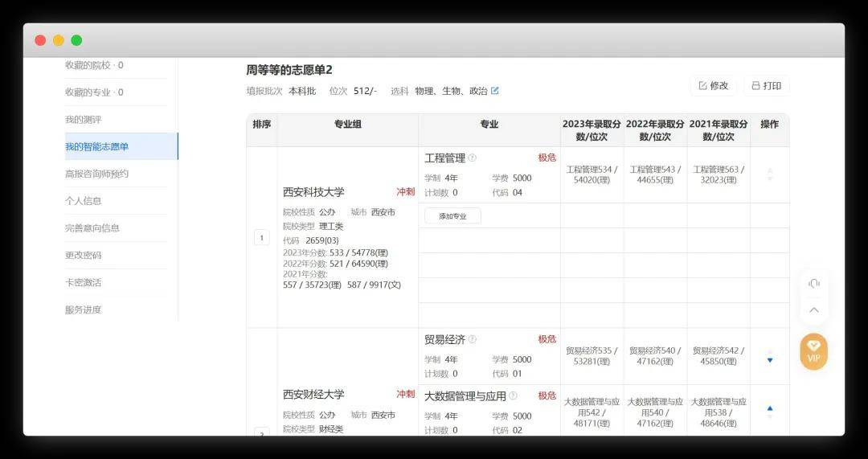Open 收藏的院校 in the sidebar
868x459 pixels.
94,65
